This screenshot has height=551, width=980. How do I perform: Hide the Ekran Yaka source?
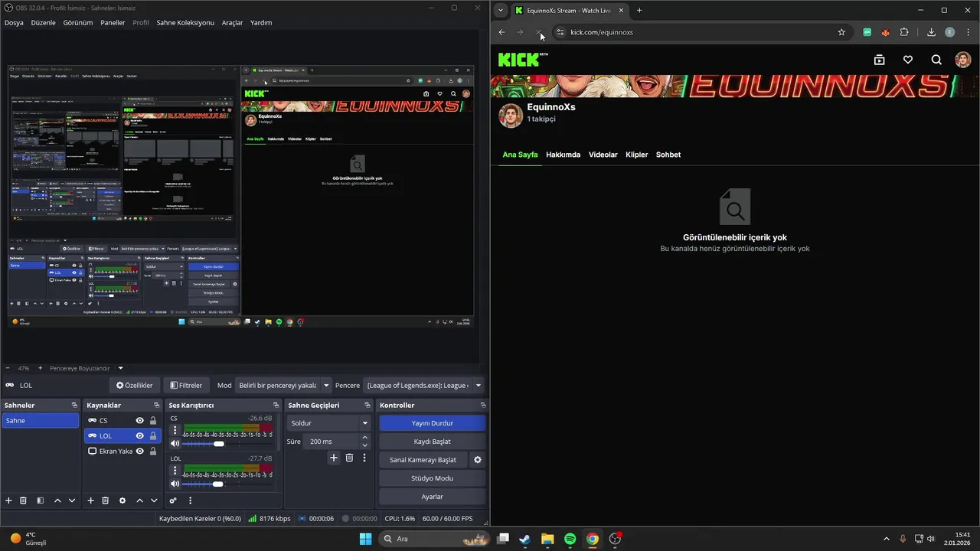pos(139,451)
